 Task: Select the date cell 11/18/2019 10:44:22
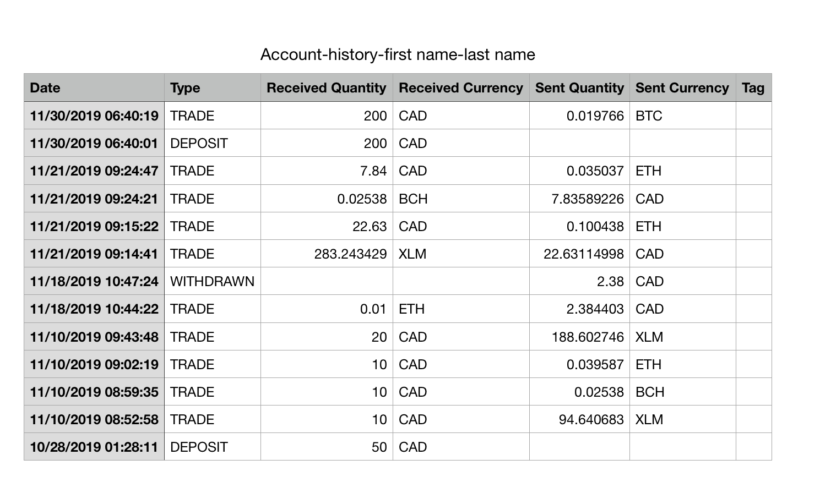tap(94, 309)
